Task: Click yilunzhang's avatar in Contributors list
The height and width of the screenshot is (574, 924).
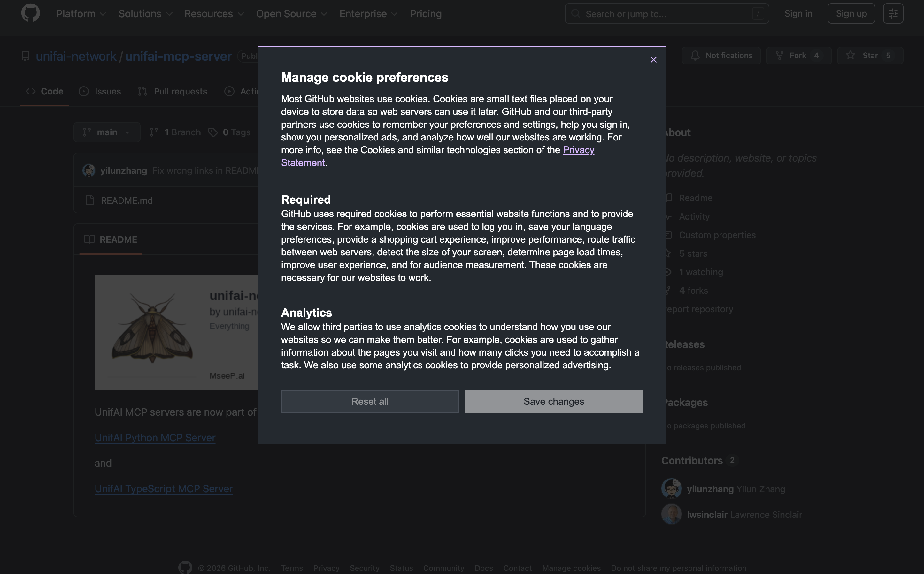Action: tap(671, 488)
